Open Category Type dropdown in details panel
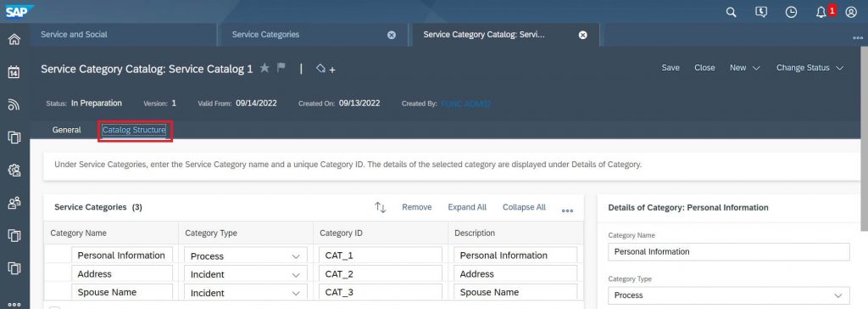 point(728,295)
